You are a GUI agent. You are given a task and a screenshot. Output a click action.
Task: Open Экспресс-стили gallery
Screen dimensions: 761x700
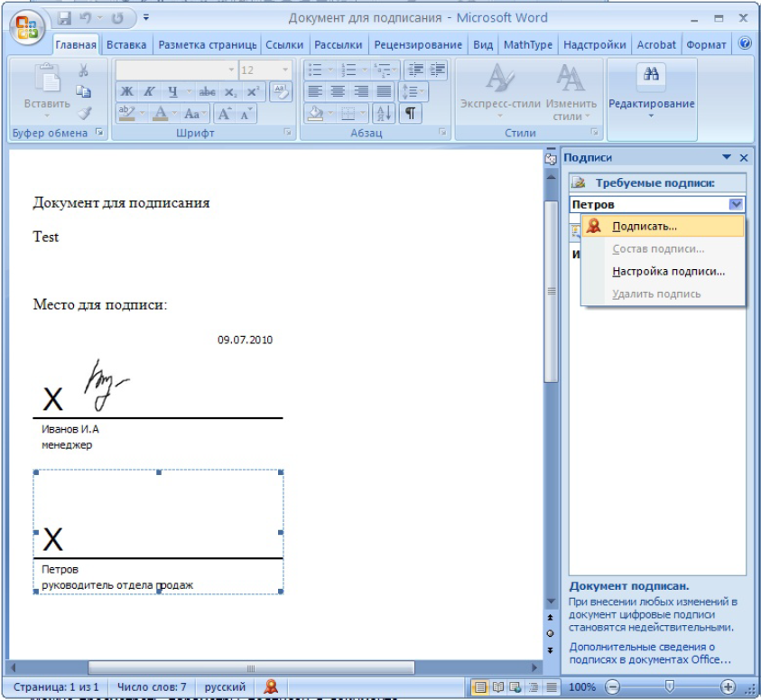(500, 91)
